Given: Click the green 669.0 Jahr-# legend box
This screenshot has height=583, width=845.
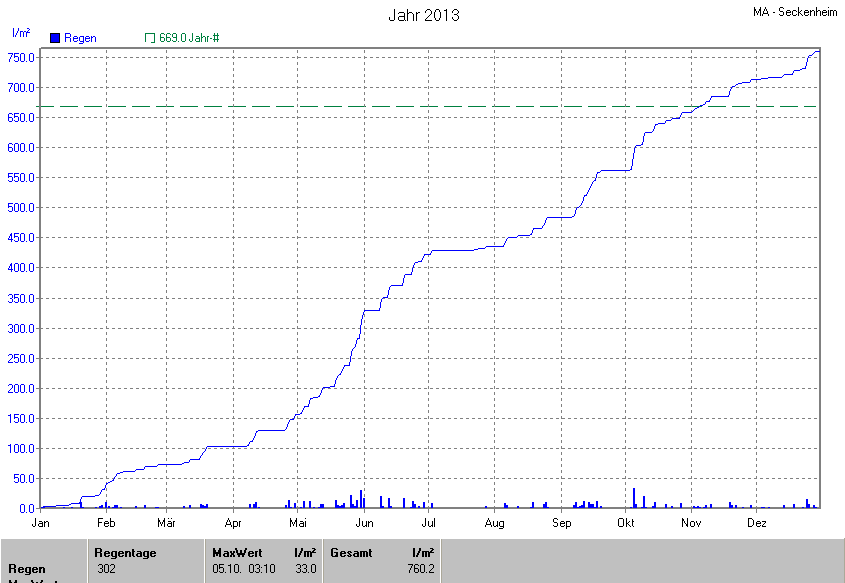Looking at the screenshot, I should pos(150,38).
